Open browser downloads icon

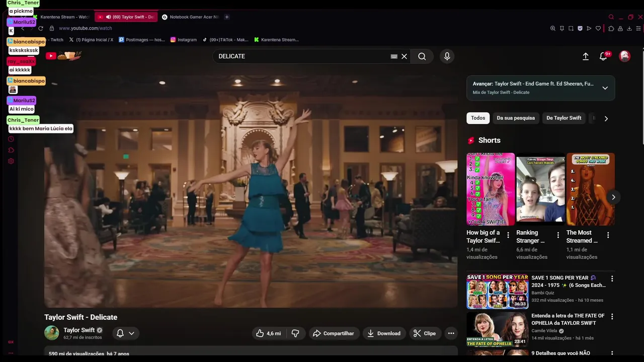pos(629,29)
